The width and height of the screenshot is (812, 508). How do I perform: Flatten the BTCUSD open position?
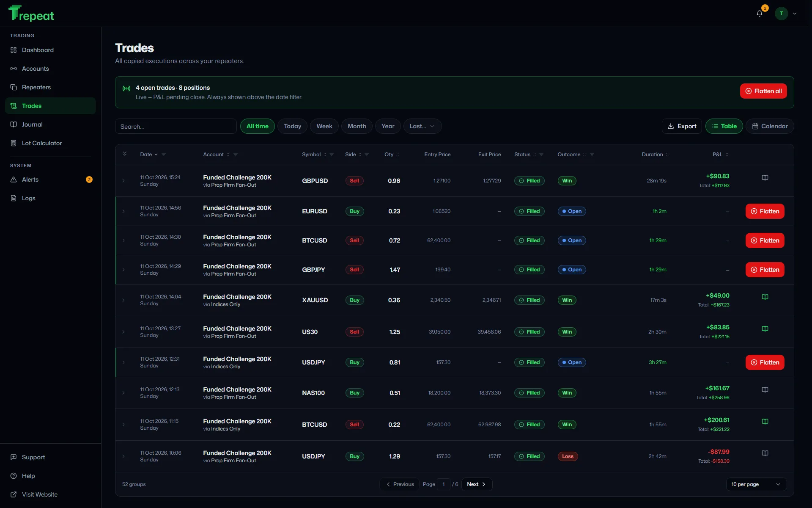click(765, 240)
